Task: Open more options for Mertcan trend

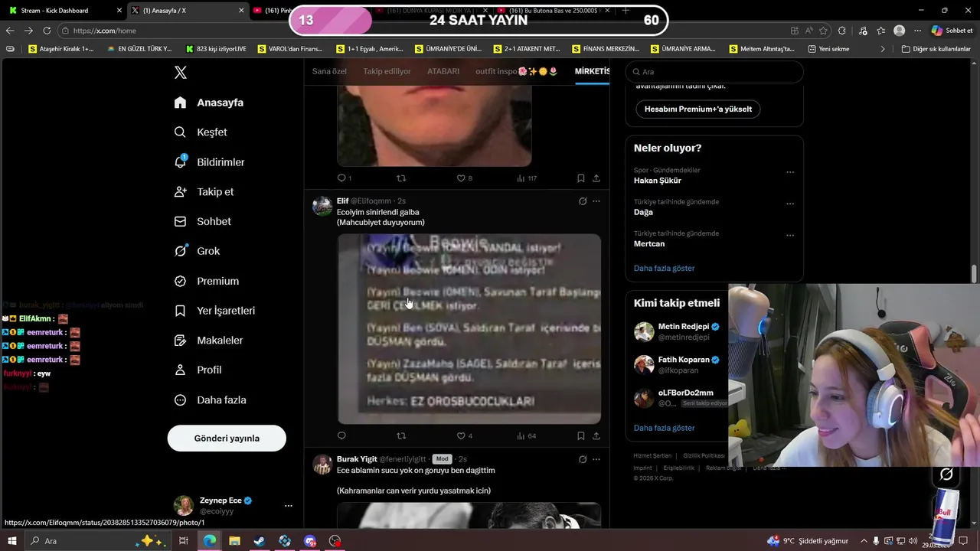Action: point(790,236)
